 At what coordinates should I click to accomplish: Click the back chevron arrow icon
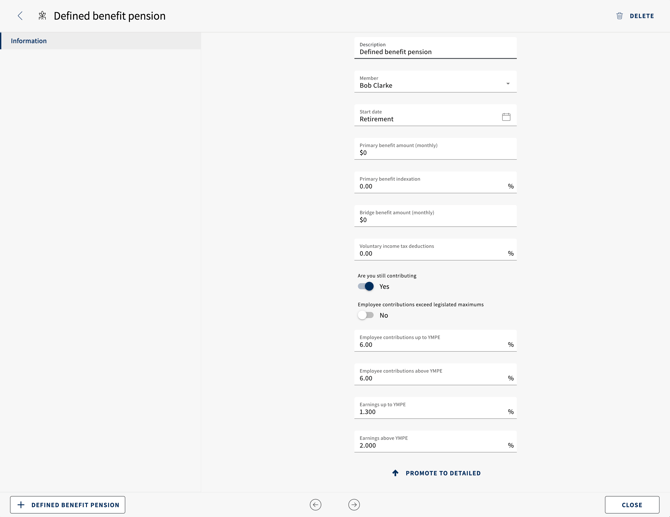pyautogui.click(x=20, y=16)
